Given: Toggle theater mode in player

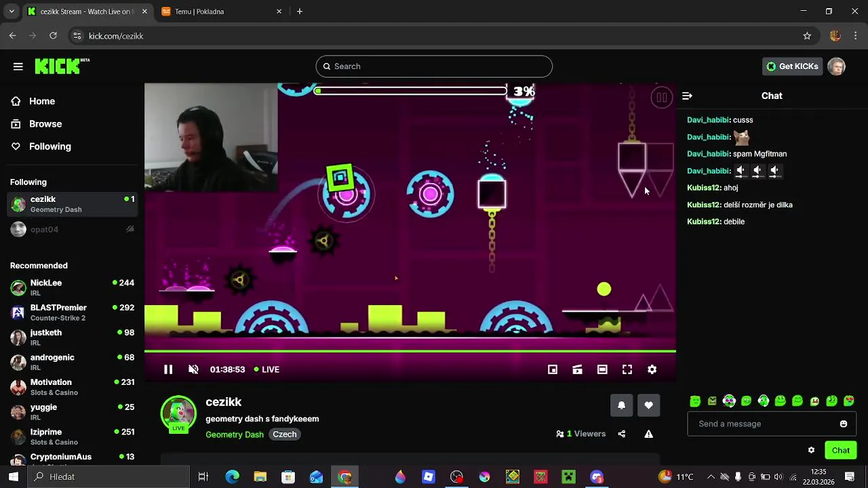Looking at the screenshot, I should click(602, 369).
